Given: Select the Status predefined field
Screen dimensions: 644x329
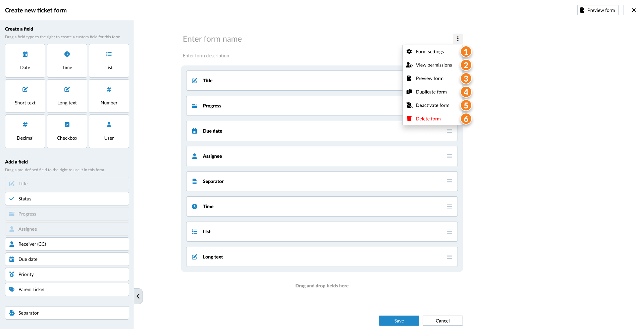Looking at the screenshot, I should click(67, 198).
